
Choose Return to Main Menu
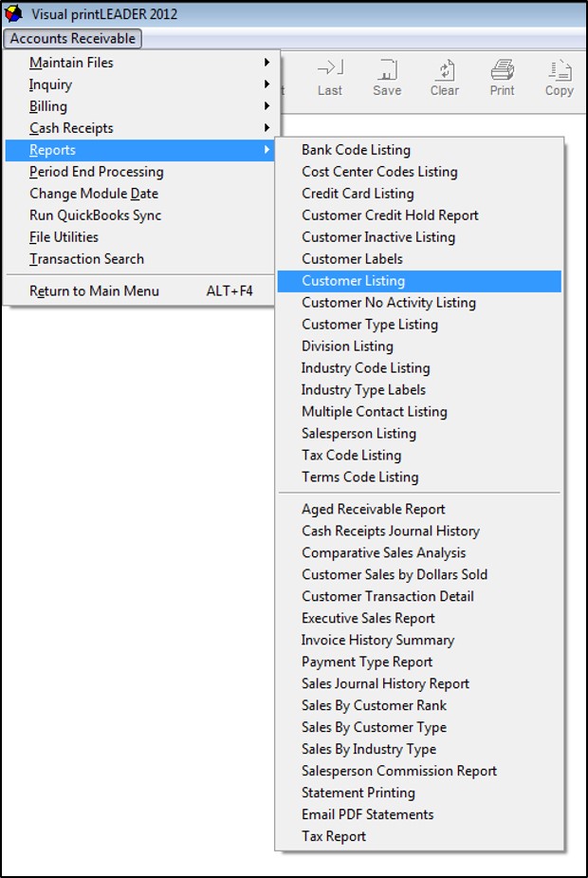[139, 291]
